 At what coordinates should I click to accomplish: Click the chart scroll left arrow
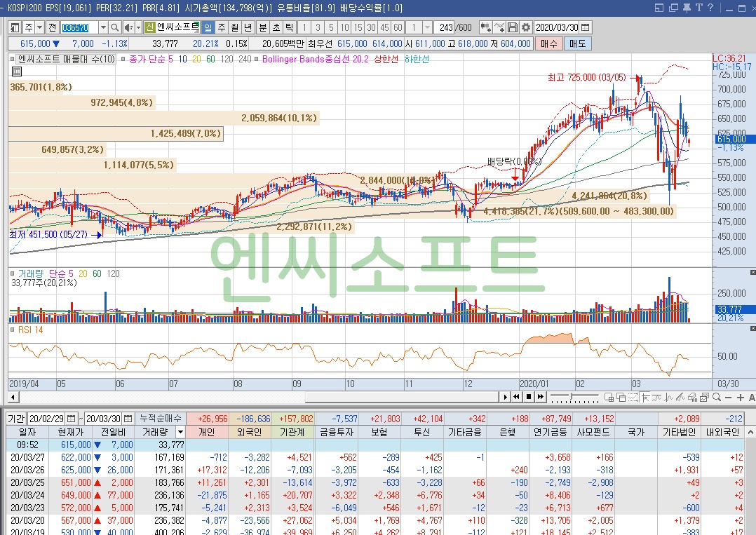click(x=14, y=397)
